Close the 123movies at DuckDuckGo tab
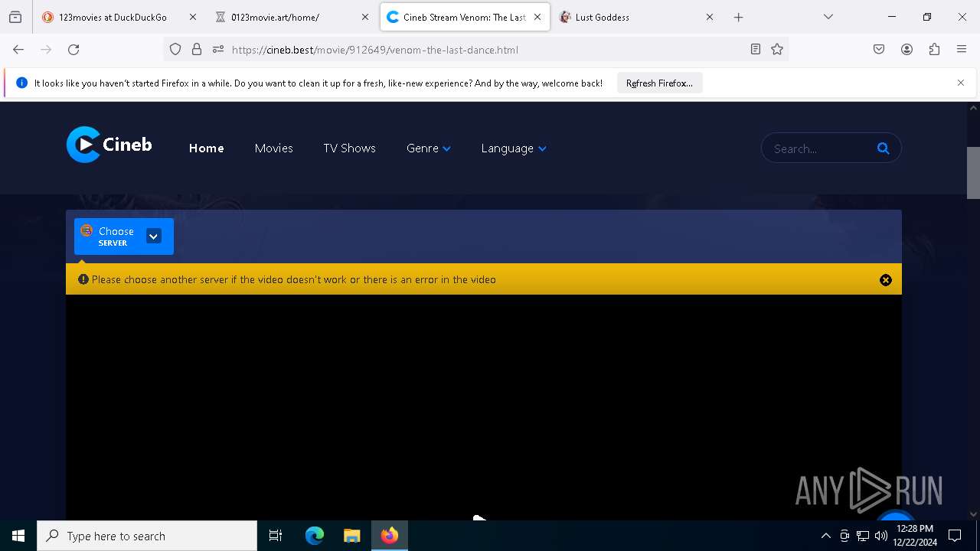 click(x=193, y=17)
